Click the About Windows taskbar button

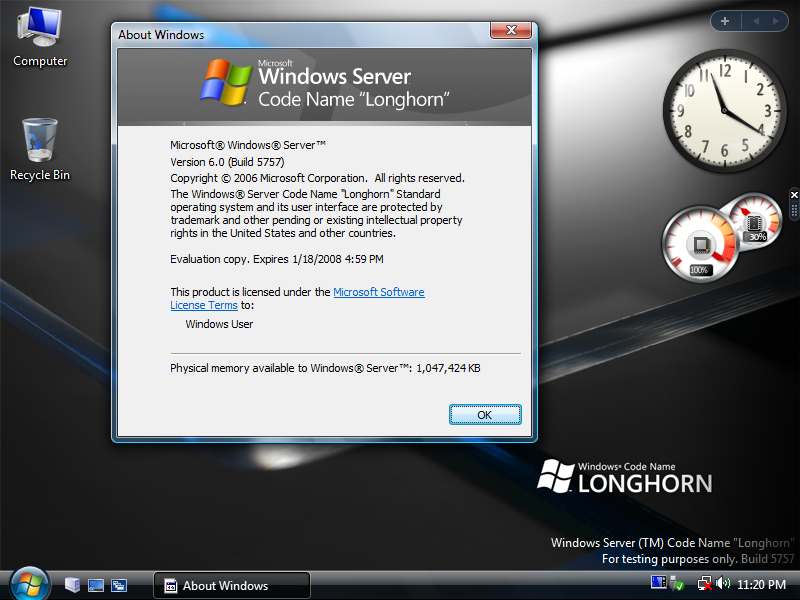click(232, 585)
